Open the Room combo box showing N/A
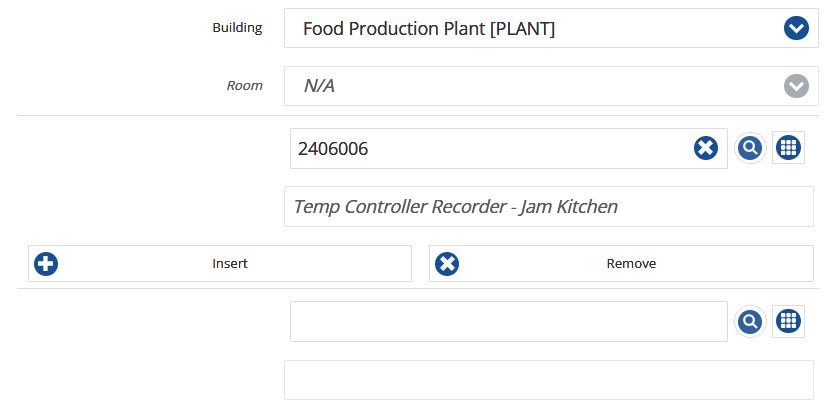834x411 pixels. point(551,86)
